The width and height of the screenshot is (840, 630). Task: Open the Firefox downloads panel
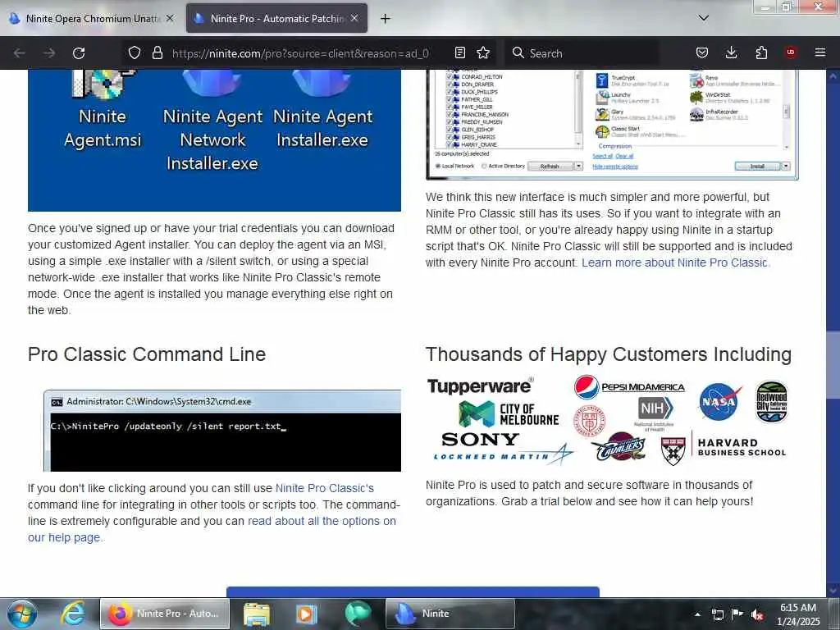[x=731, y=52]
